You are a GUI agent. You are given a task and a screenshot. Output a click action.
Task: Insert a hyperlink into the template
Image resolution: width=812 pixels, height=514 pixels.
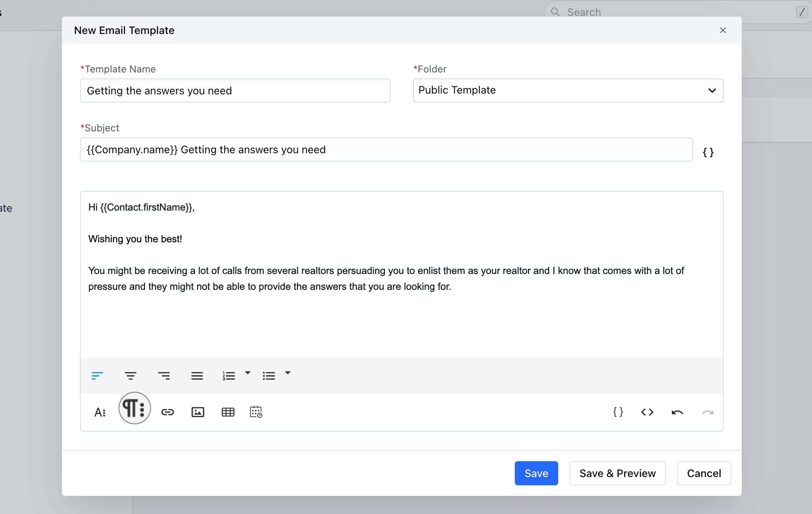coord(167,412)
